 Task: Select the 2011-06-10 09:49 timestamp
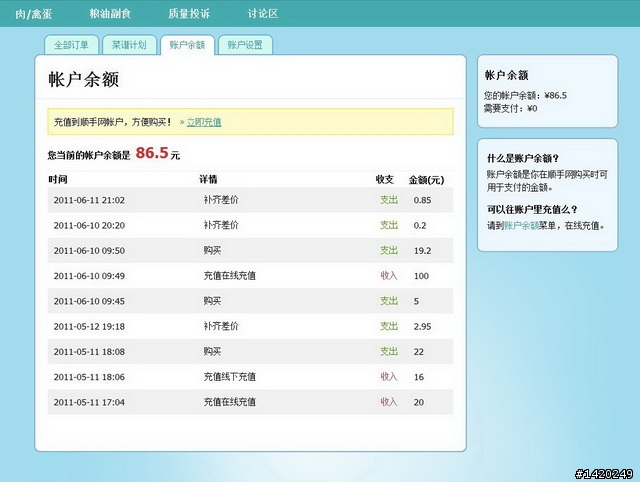[89, 276]
